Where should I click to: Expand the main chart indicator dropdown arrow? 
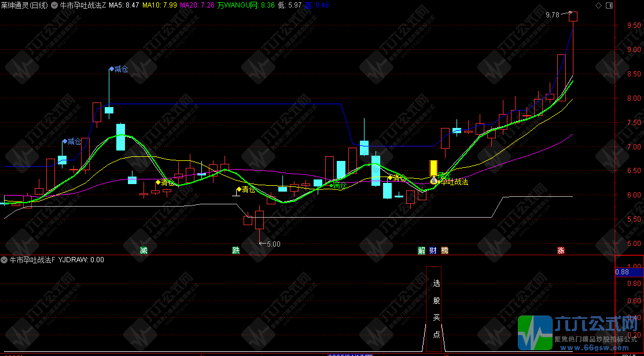[x=54, y=6]
